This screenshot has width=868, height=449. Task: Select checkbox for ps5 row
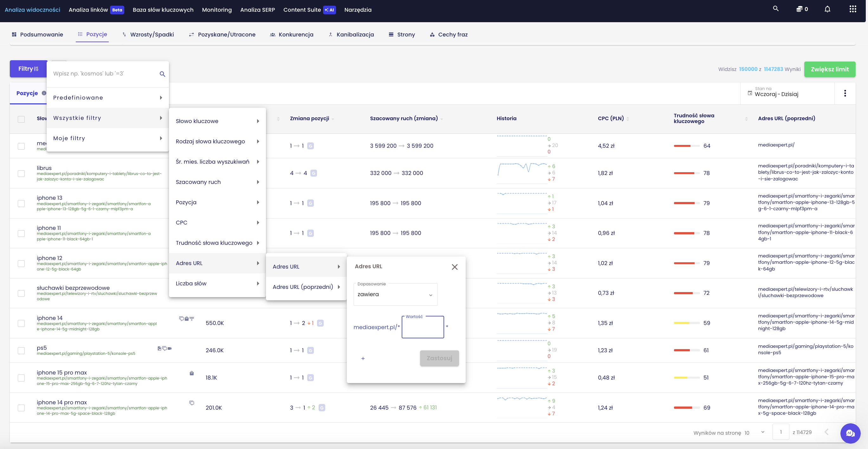tap(21, 351)
